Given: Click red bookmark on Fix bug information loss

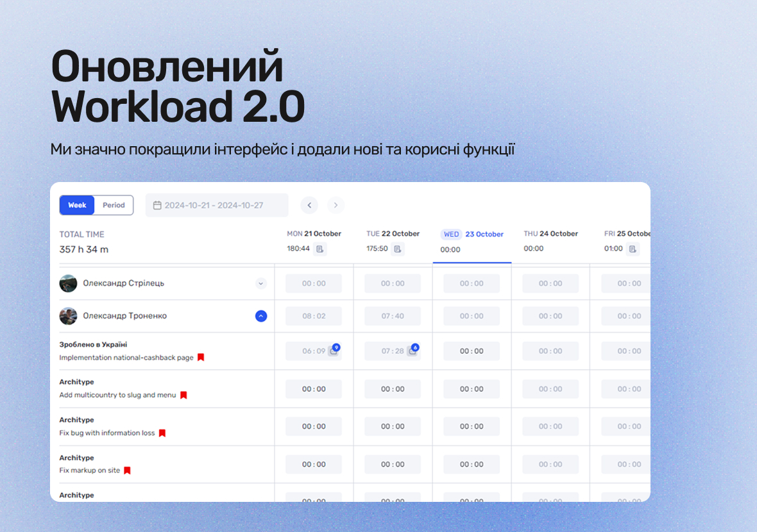Looking at the screenshot, I should [162, 433].
